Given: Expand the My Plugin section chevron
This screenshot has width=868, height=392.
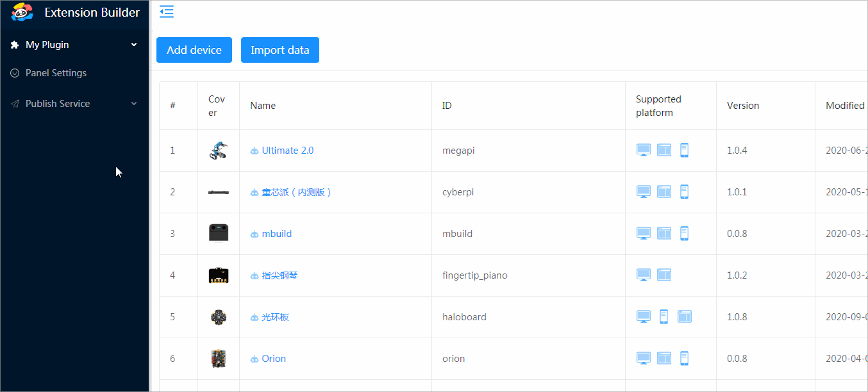Looking at the screenshot, I should 133,44.
